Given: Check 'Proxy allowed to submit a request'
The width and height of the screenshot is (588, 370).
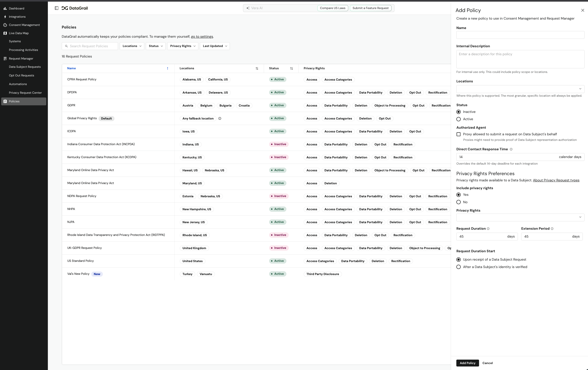Looking at the screenshot, I should coord(459,134).
